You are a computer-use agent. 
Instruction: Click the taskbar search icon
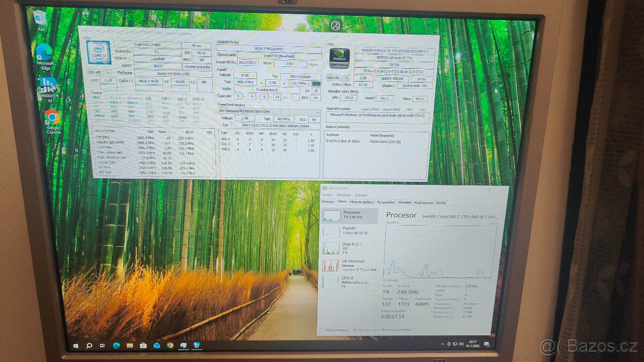tap(89, 345)
